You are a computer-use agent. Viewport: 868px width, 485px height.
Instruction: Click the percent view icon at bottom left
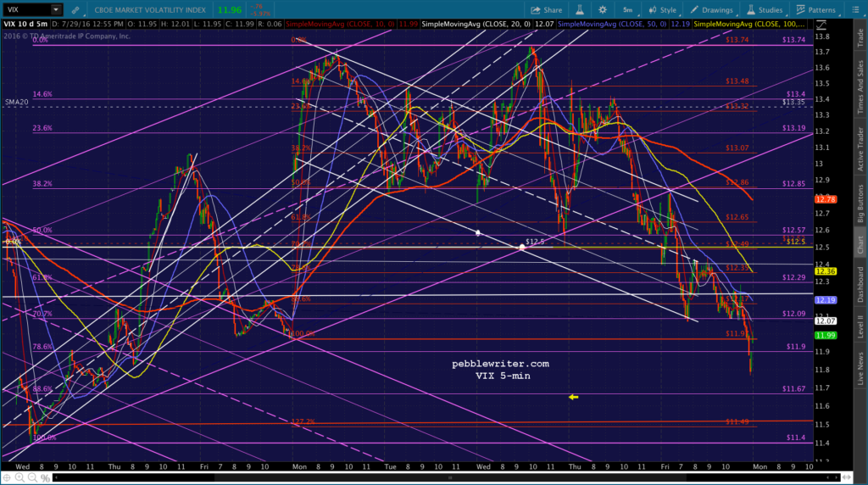click(45, 477)
